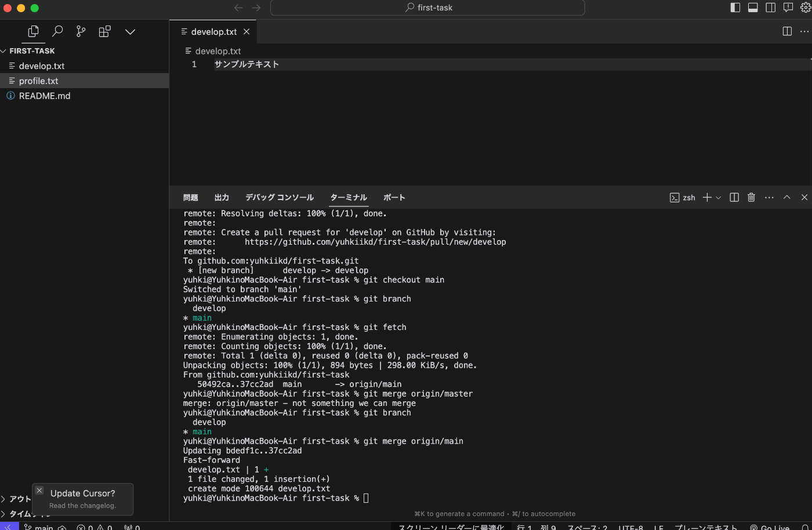
Task: Collapse the FIRST-TASK folder section
Action: (x=32, y=51)
